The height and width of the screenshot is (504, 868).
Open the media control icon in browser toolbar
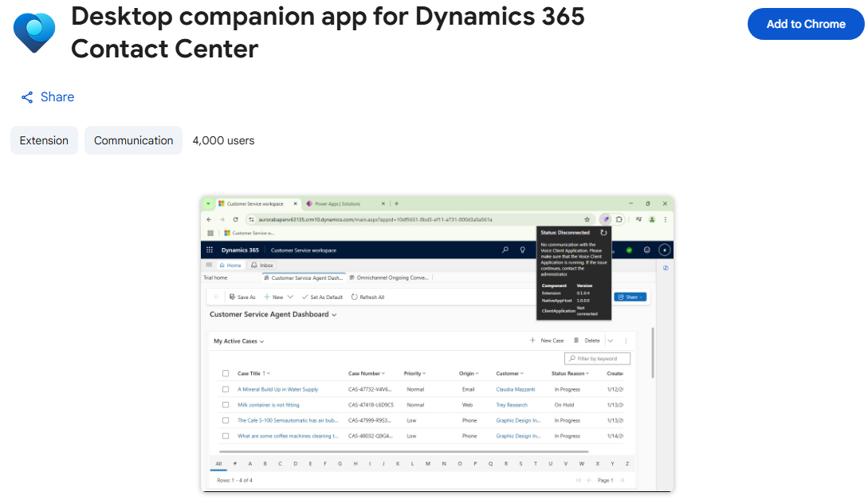[638, 219]
